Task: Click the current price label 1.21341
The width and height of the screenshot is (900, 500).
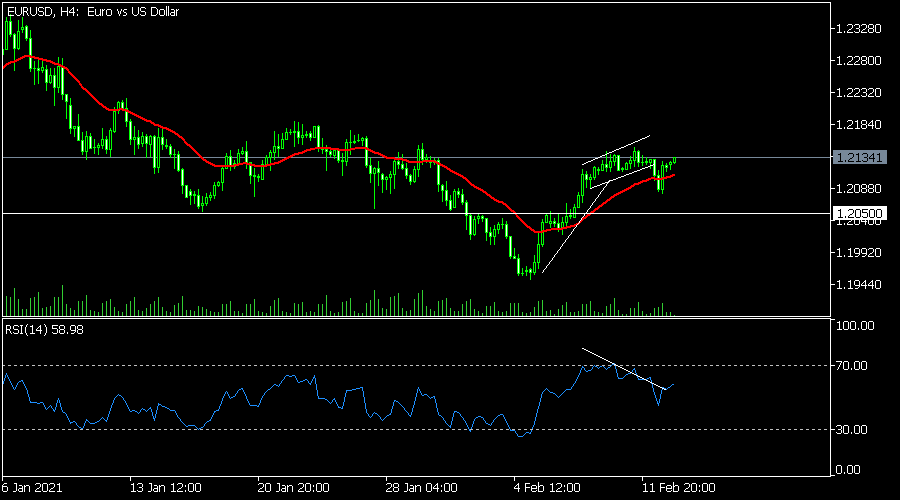Action: coord(859,157)
